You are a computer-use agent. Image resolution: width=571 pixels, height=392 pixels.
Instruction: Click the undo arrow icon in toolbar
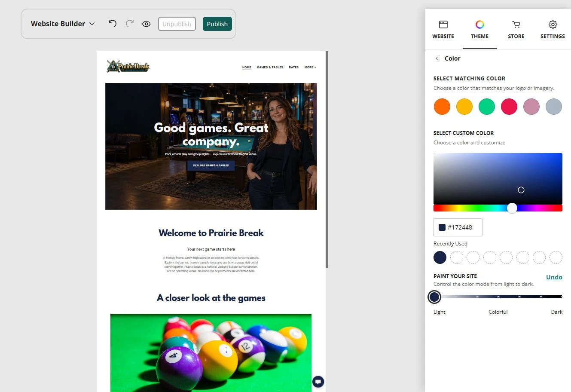tap(112, 24)
